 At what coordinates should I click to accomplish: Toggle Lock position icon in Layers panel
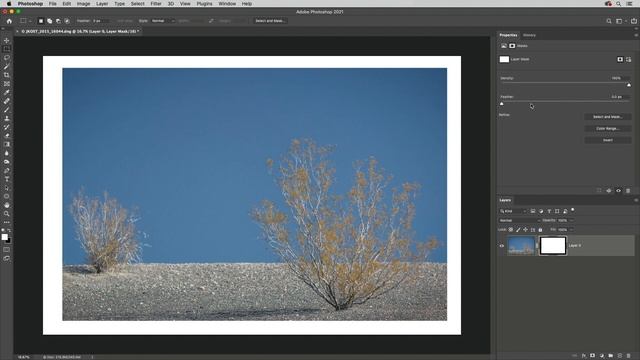(525, 230)
